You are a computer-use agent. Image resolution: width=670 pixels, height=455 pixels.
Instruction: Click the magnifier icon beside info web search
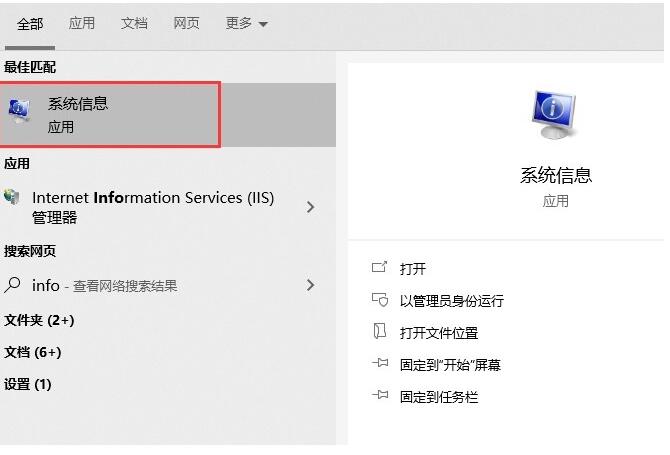12,285
